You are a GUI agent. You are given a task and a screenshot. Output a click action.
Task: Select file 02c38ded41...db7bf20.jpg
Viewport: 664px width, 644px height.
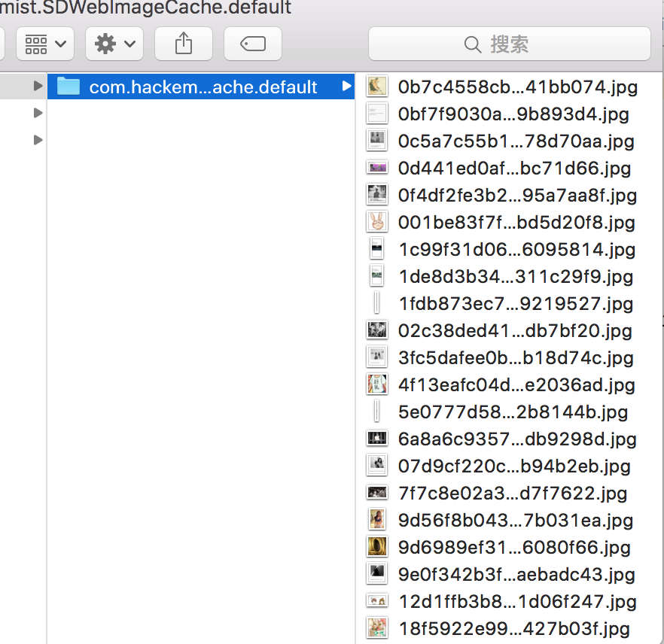pyautogui.click(x=509, y=330)
